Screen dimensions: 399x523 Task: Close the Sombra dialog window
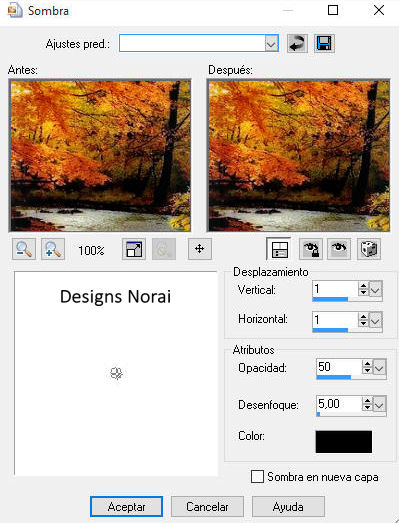click(x=379, y=10)
